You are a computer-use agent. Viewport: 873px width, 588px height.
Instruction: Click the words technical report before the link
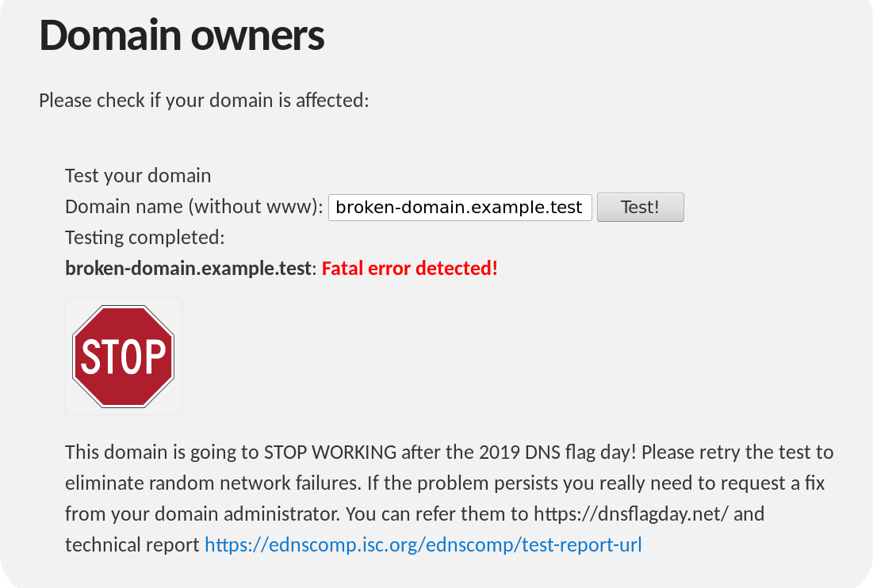pos(132,544)
